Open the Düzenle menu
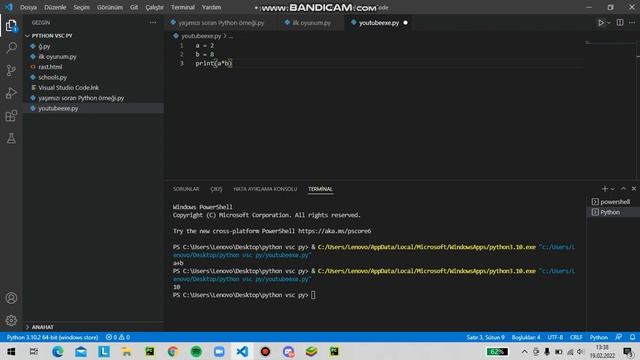 (x=55, y=7)
